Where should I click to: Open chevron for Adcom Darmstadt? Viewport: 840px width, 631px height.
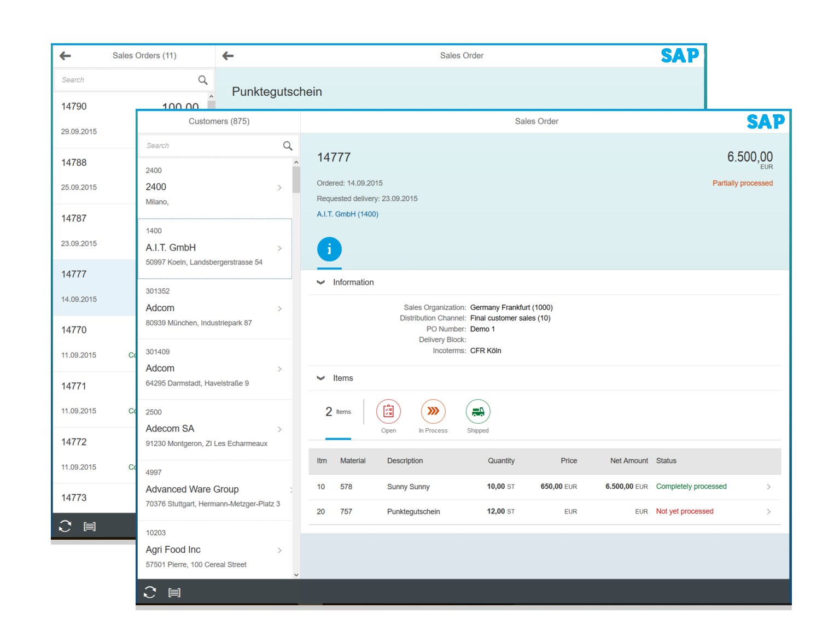[x=279, y=369]
